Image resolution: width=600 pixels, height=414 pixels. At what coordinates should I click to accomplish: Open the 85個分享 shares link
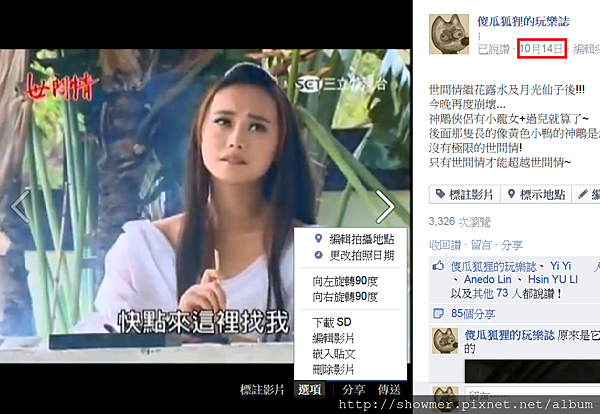click(x=473, y=314)
